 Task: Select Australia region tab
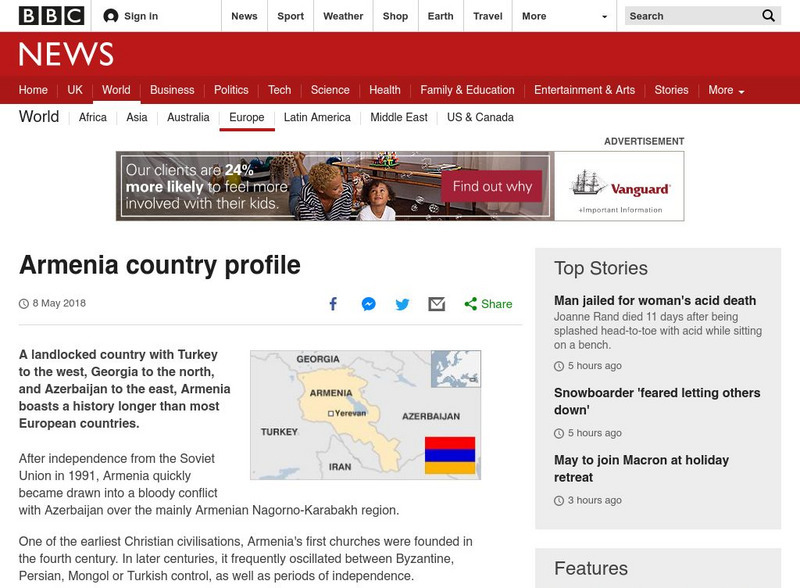pos(188,117)
